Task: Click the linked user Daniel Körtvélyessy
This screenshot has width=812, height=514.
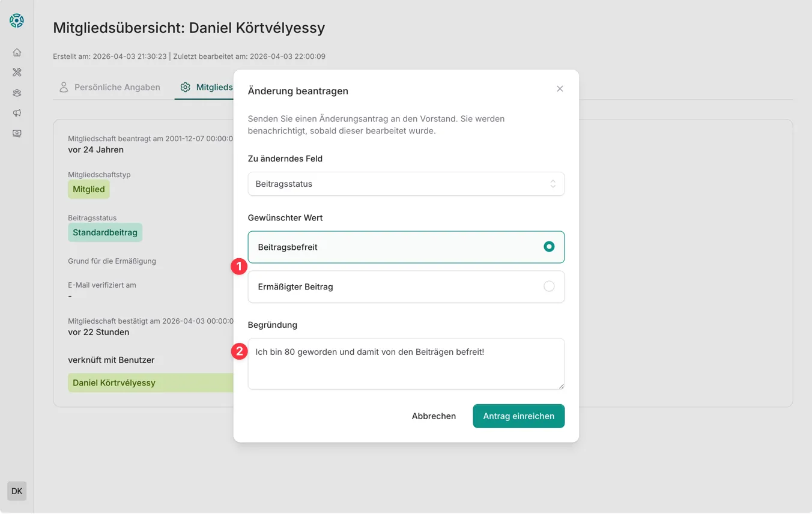Action: point(114,382)
